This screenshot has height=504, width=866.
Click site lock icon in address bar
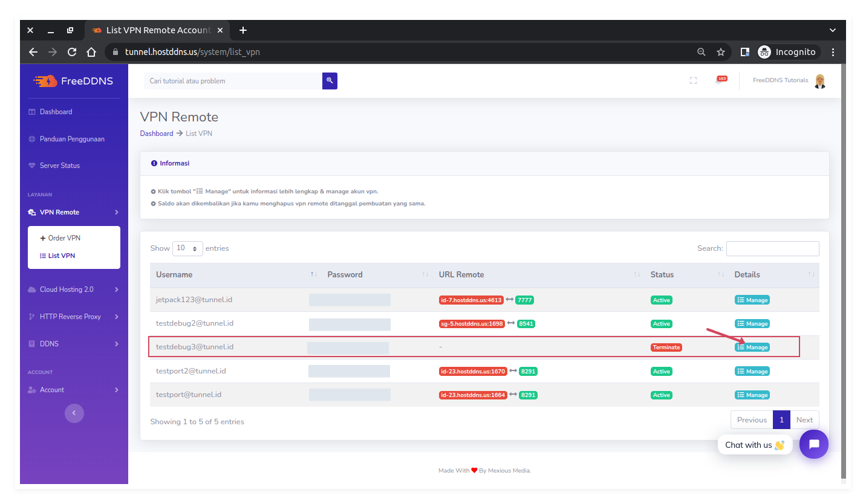click(116, 52)
